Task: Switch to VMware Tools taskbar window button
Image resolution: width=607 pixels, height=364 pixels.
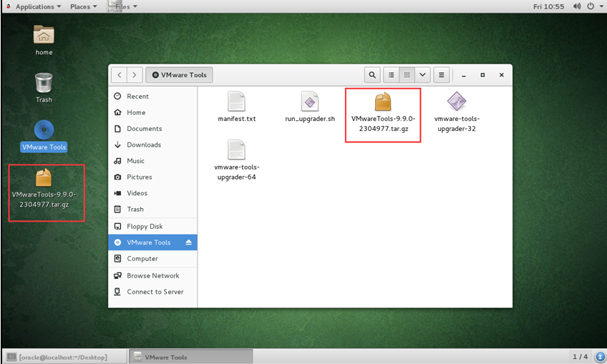Action: 191,357
